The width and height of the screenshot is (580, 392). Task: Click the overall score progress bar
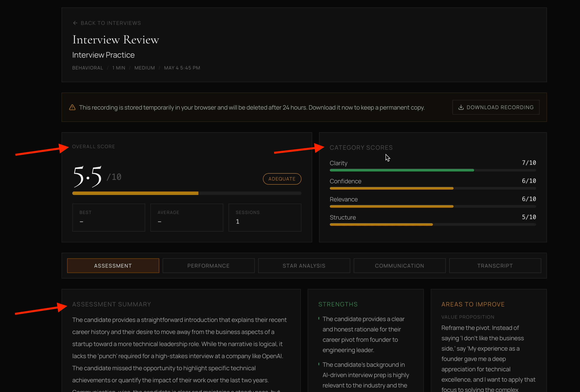[x=187, y=193]
